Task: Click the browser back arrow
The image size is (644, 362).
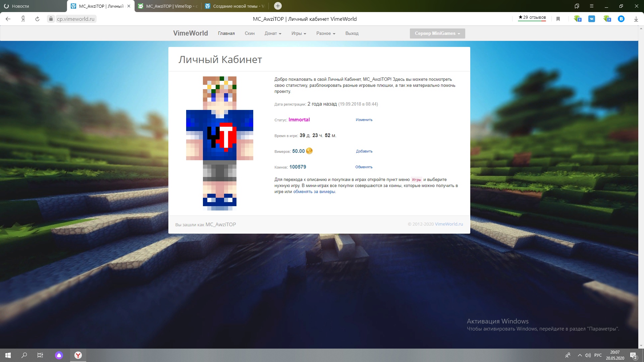Action: pos(8,19)
